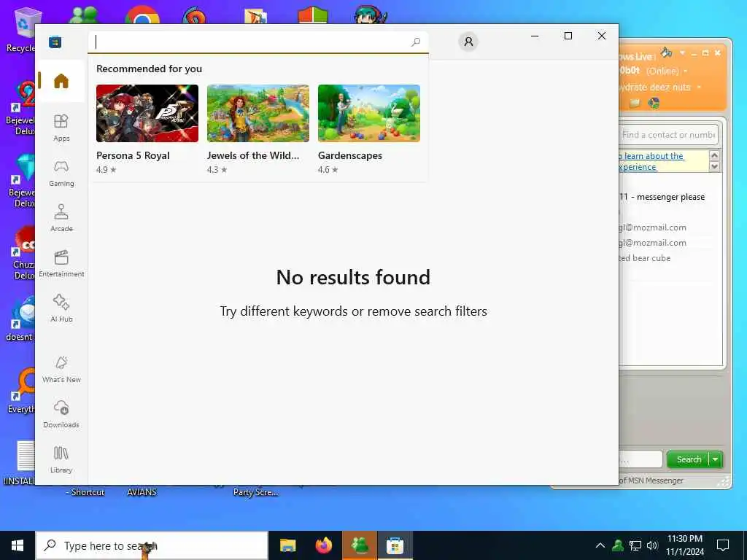Open the MSN butterfly icon in Messenger
Screen dimensions: 747x560
[x=654, y=103]
